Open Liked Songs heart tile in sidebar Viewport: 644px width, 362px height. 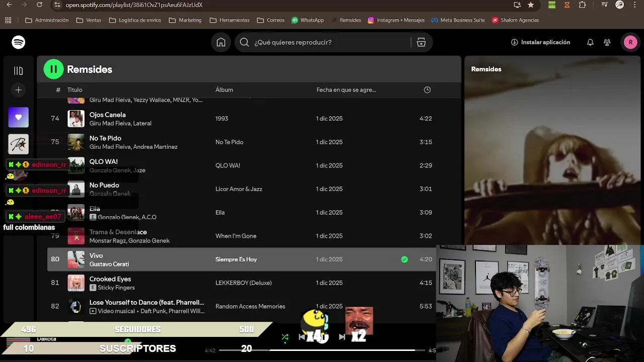(x=19, y=117)
